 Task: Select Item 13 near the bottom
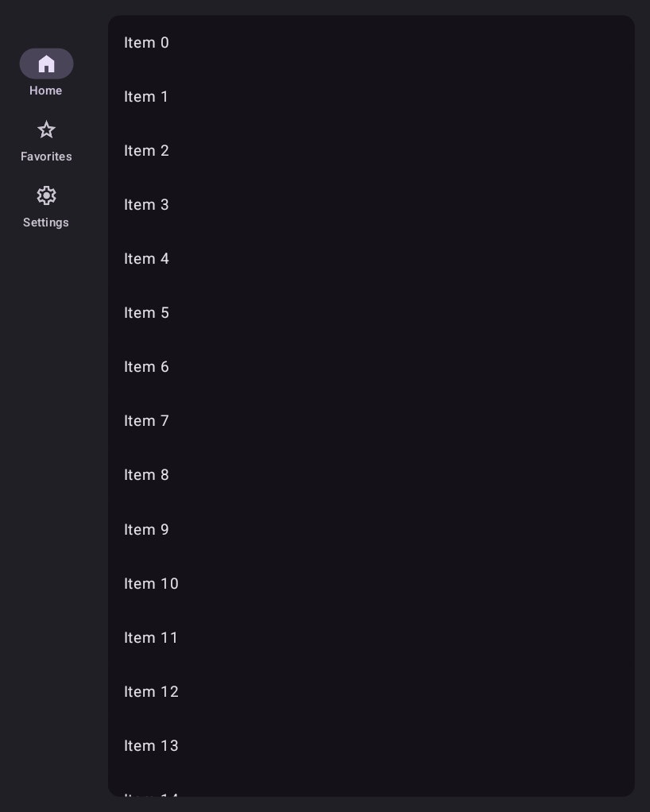(151, 746)
